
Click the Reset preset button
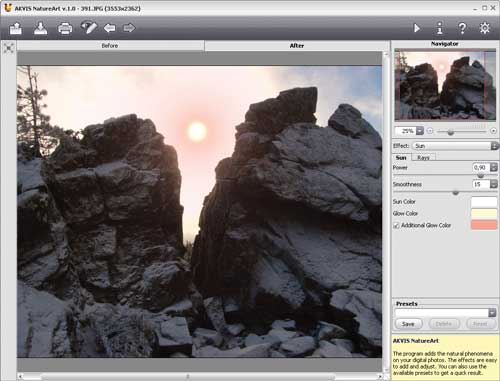(x=480, y=324)
